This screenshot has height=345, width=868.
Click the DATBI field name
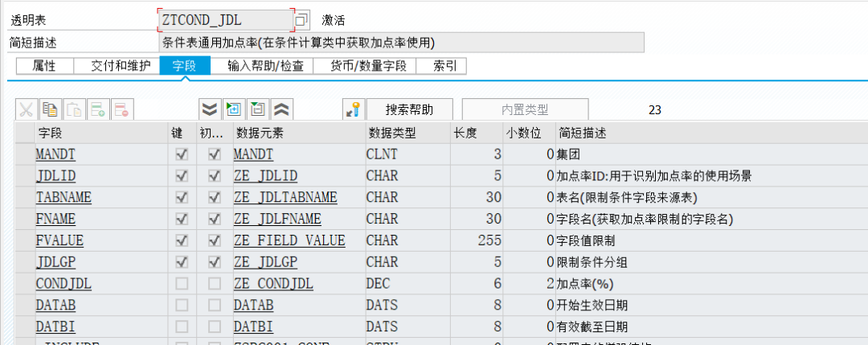[x=55, y=327]
